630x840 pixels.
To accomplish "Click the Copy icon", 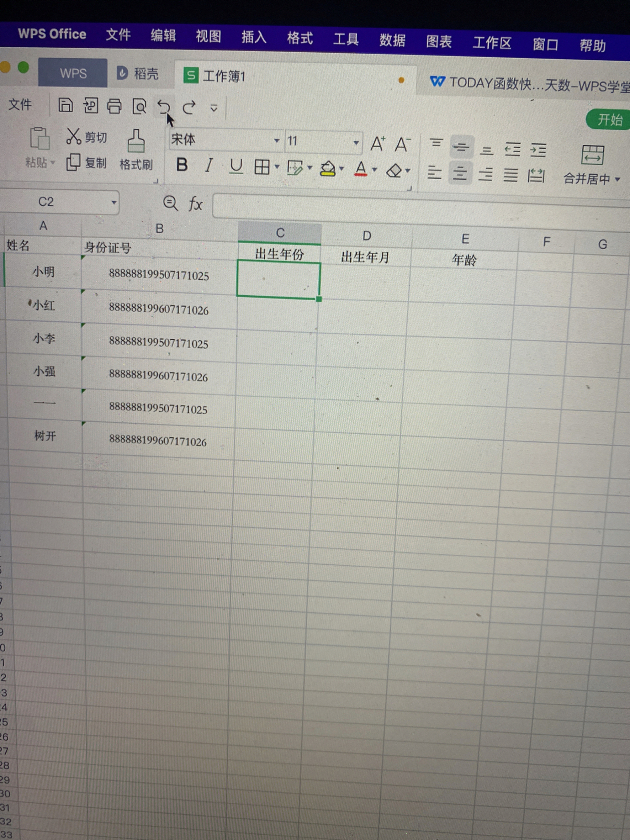I will tap(73, 162).
